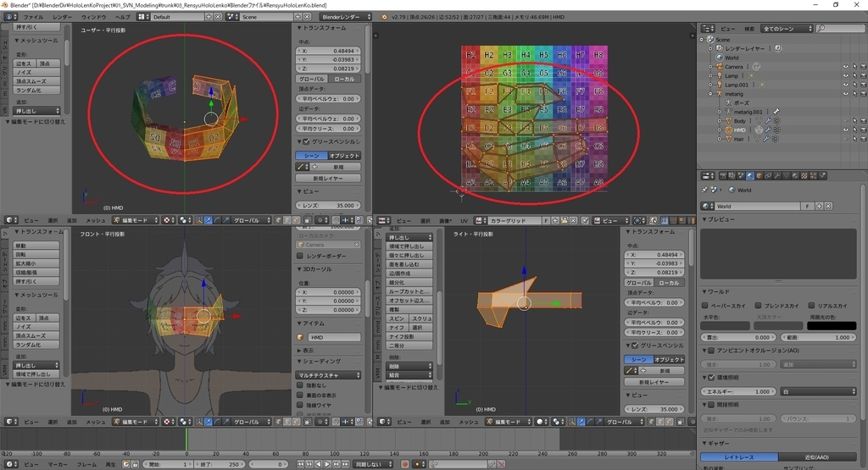
Task: Click the timeline editor type clock icon
Action: tap(11, 464)
